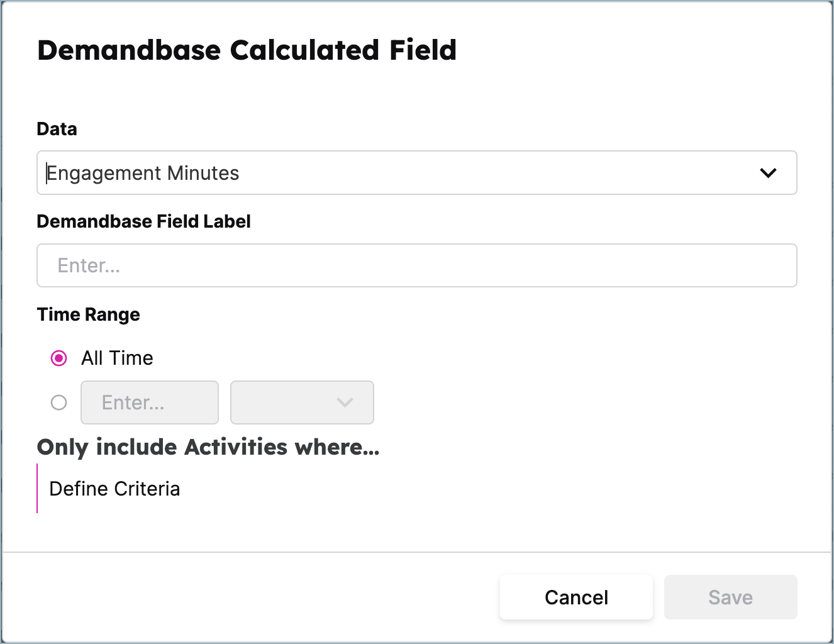
Task: Cancel the calculated field dialog
Action: click(576, 597)
